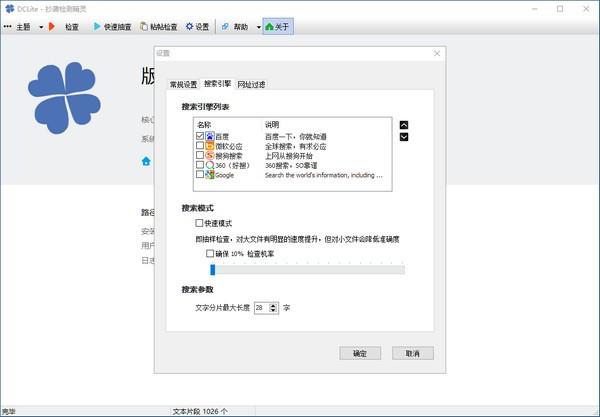Enable the Google search engine checkbox

(x=200, y=174)
